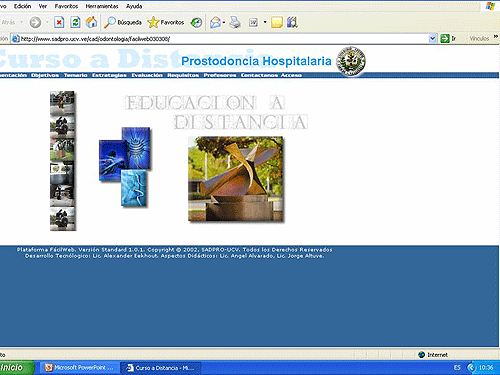Click the Edit with Word icon
The width and height of the screenshot is (500, 375).
[x=253, y=22]
